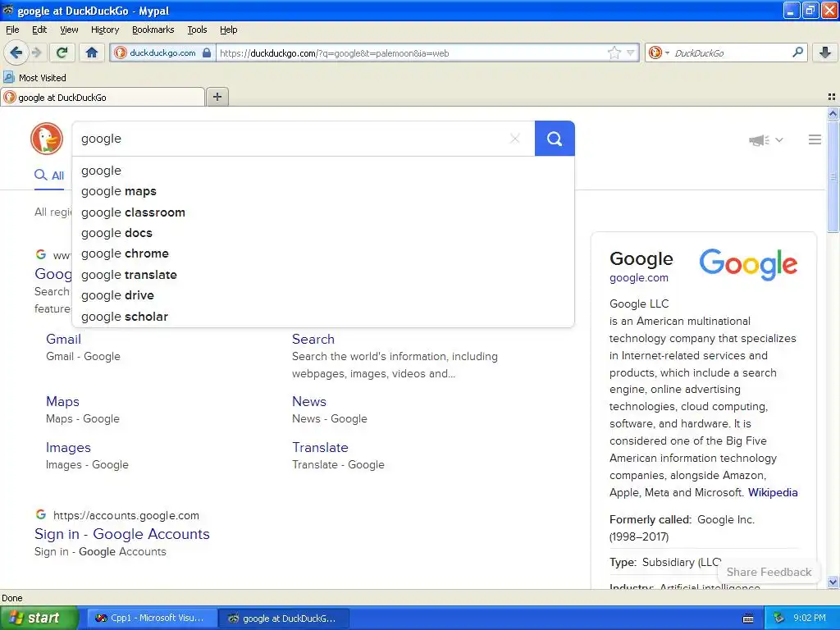Click the Forward arrow button

(x=36, y=52)
